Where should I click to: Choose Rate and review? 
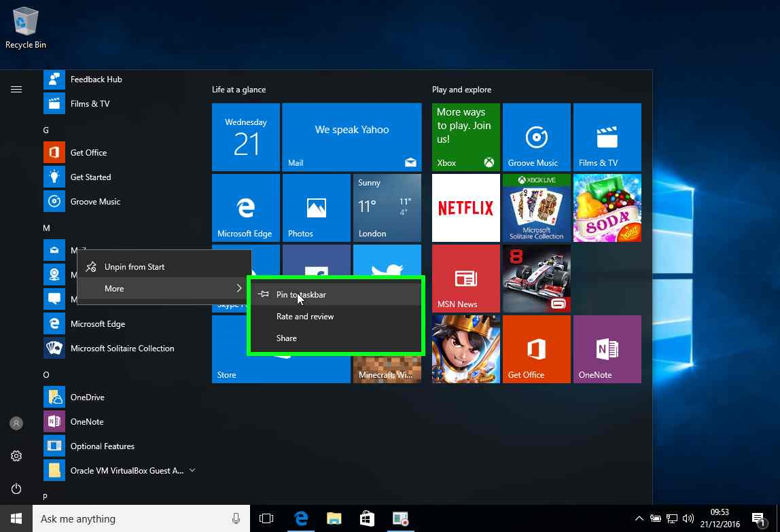336,317
